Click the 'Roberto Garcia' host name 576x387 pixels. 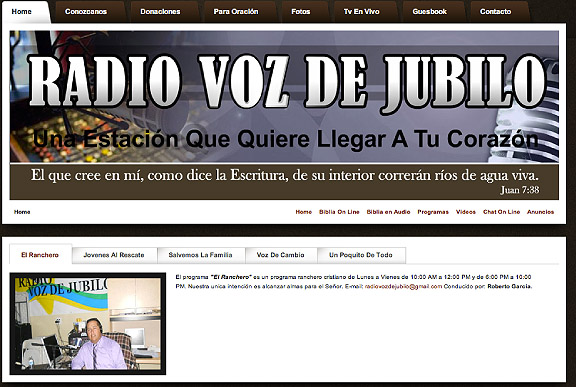point(509,286)
